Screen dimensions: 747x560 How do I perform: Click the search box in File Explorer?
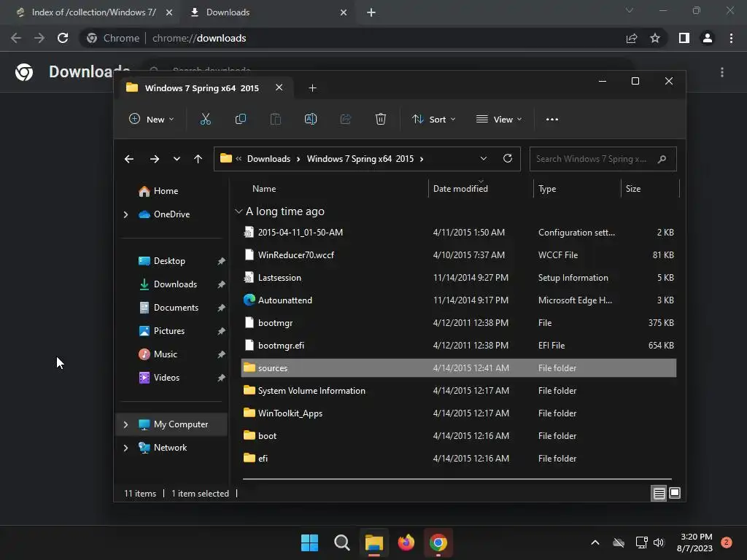point(603,159)
